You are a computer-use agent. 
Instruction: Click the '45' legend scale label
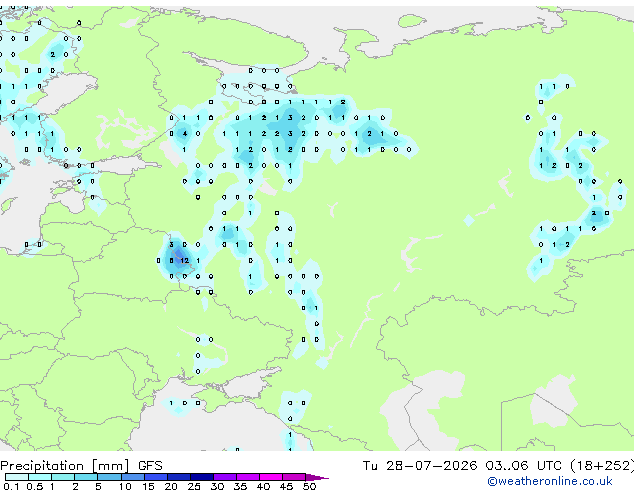coord(286,486)
